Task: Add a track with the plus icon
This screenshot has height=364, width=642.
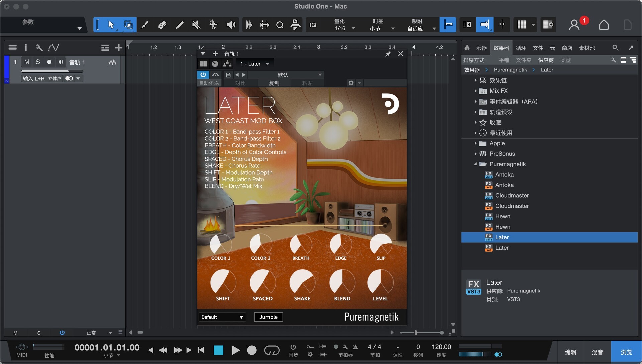Action: 118,48
